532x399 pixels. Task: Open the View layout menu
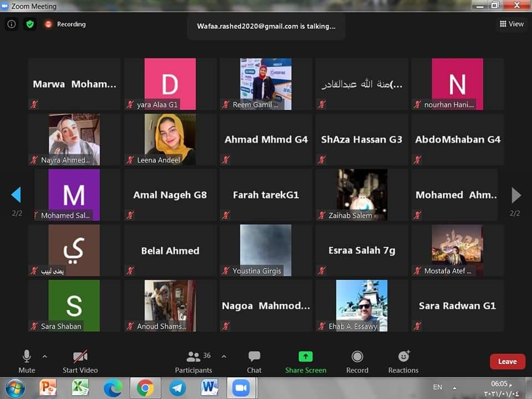click(511, 24)
